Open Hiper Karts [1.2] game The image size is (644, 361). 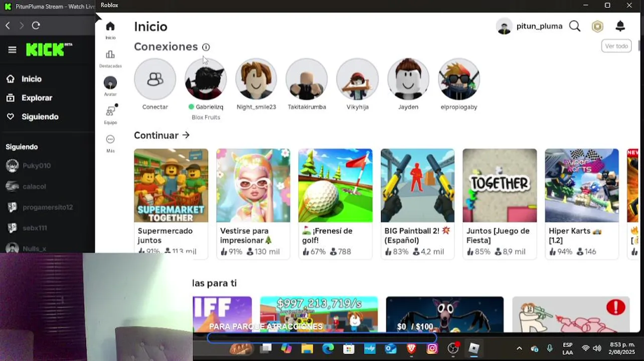[582, 203]
